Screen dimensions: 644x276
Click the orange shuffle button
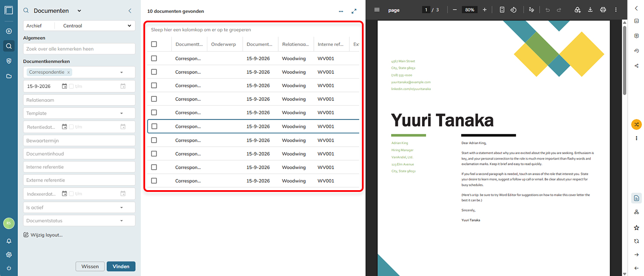click(636, 124)
